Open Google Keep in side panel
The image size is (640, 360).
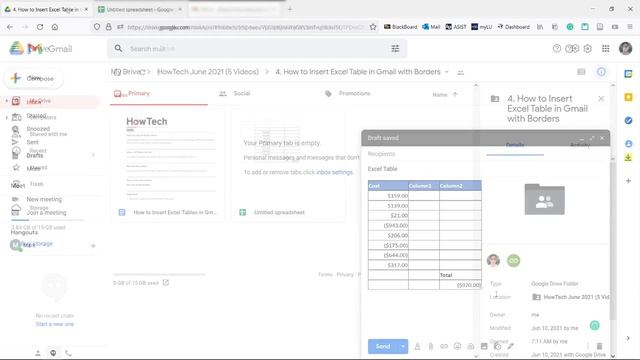pyautogui.click(x=629, y=97)
